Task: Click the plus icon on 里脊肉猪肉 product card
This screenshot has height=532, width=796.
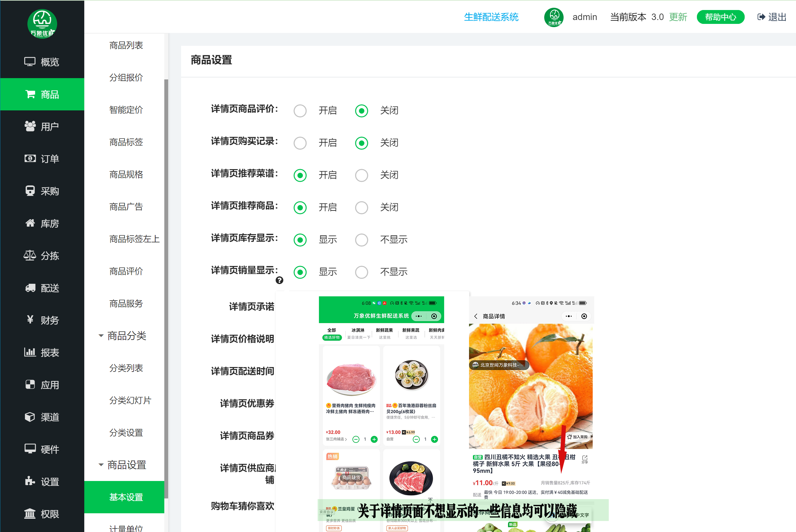Action: [x=374, y=439]
